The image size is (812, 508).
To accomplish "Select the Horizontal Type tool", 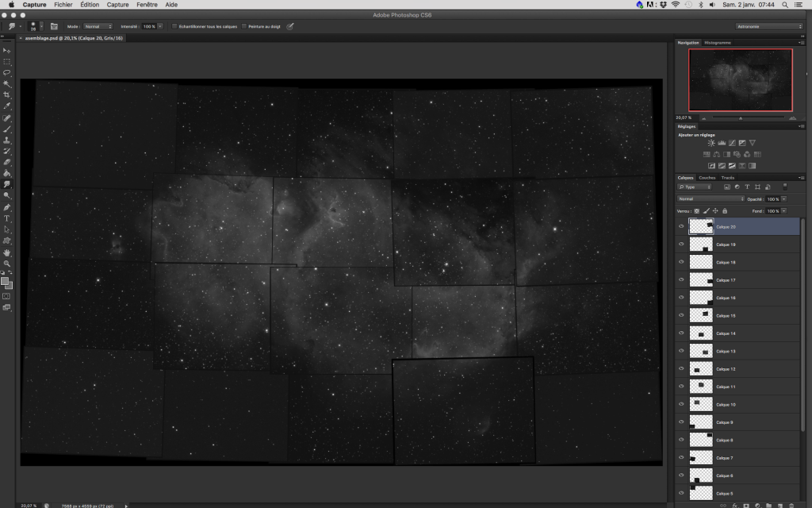I will (x=6, y=218).
